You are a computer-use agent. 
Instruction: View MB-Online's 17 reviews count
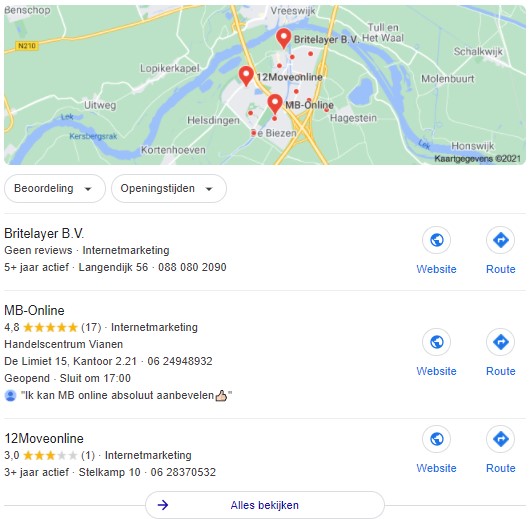coord(91,327)
